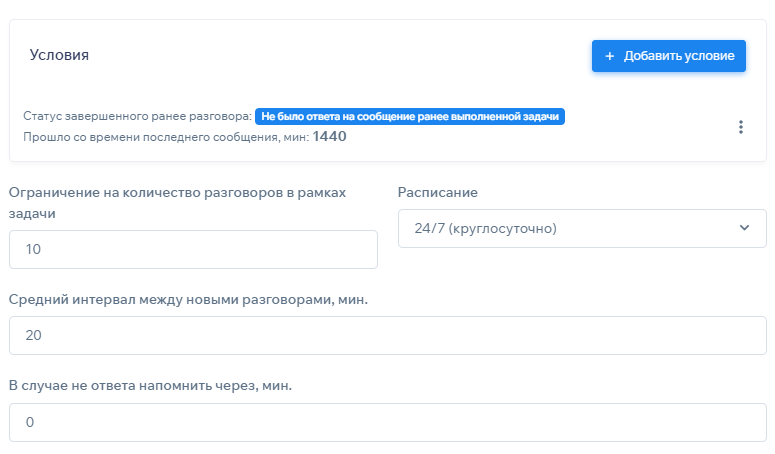Open the three-dot condition options menu
Viewport: 775px width, 454px height.
740,127
